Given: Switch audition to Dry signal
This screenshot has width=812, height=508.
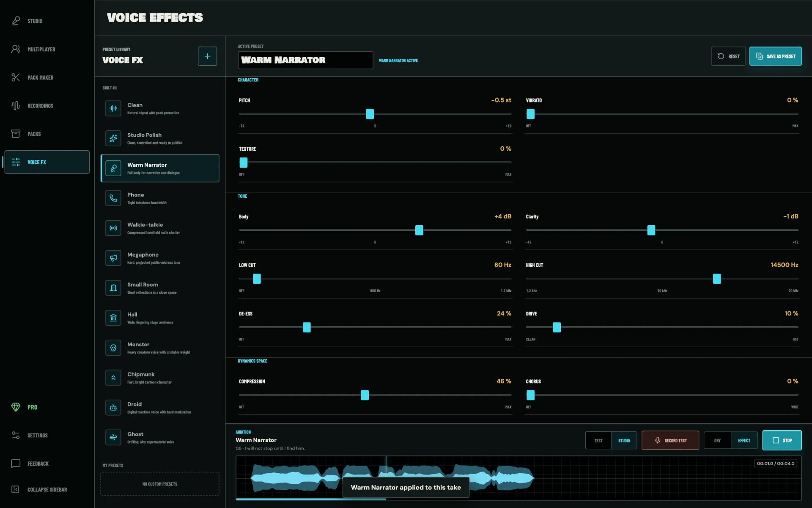Looking at the screenshot, I should click(x=717, y=441).
